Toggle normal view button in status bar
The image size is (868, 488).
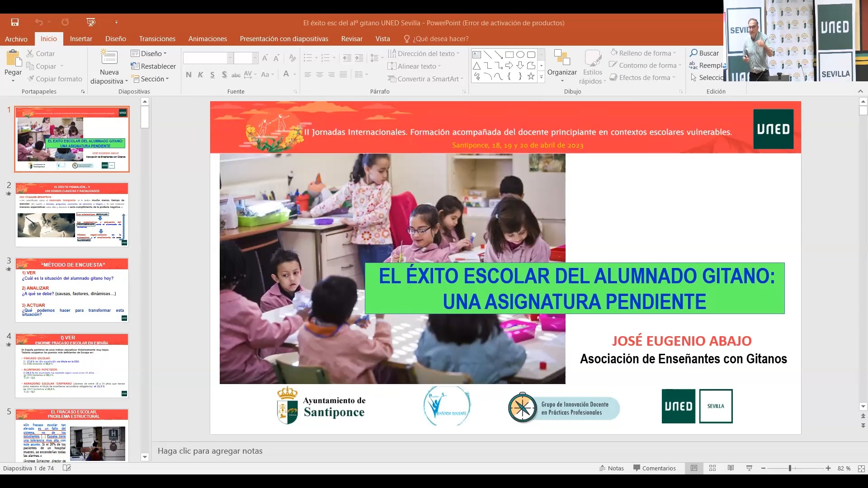pyautogui.click(x=694, y=468)
